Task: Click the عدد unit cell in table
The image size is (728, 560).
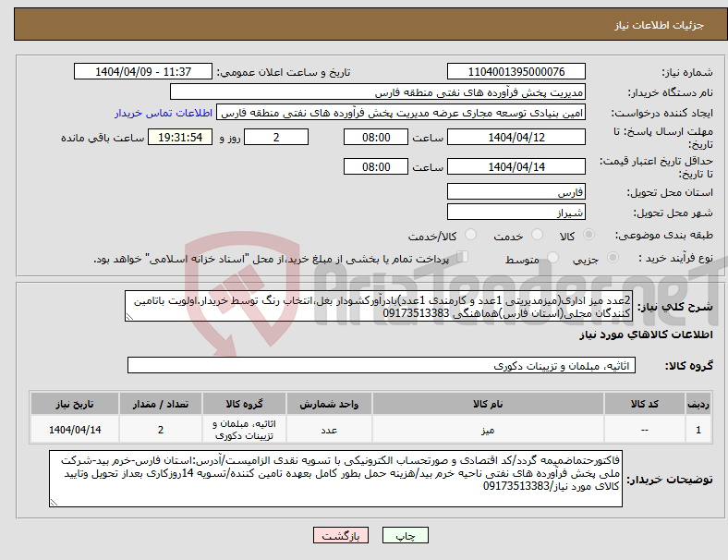Action: pos(329,429)
